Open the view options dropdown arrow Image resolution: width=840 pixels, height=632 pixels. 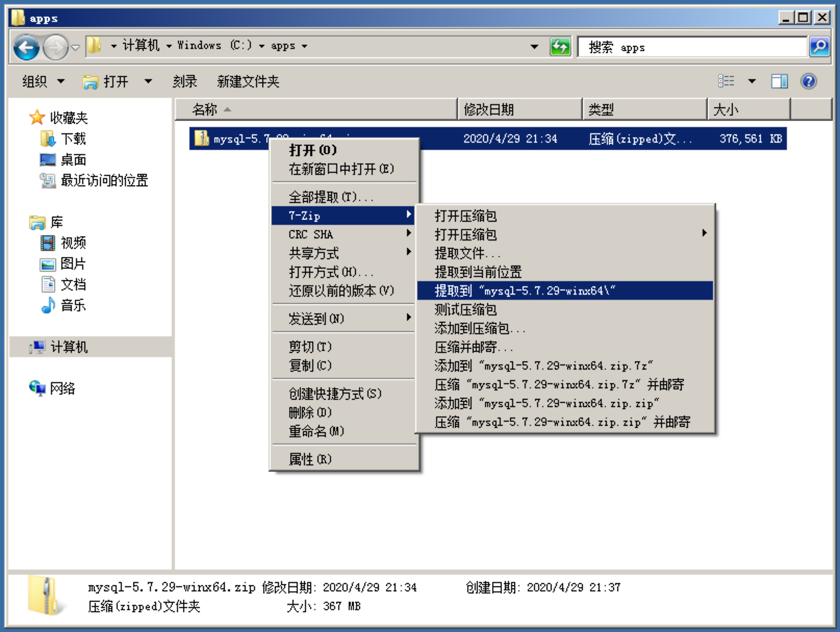click(x=752, y=81)
